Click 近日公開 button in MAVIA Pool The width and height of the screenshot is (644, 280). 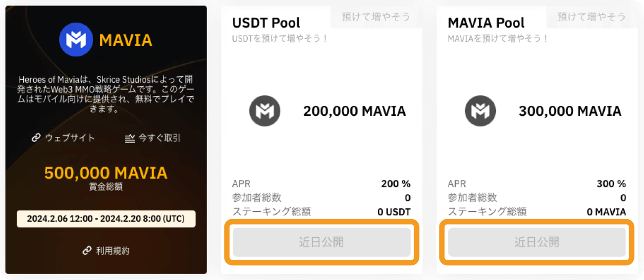pyautogui.click(x=537, y=242)
